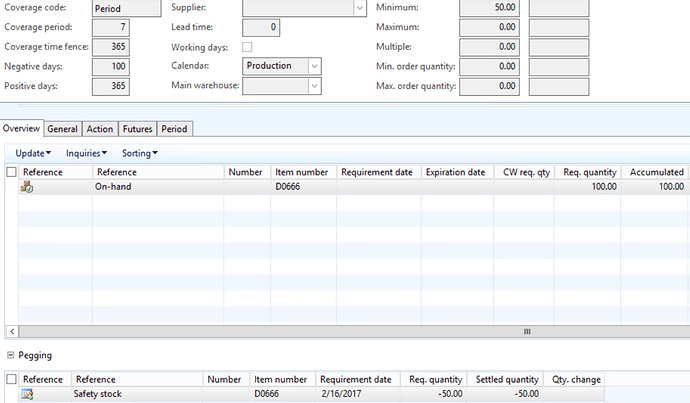Click the Coverage time fence field

[x=111, y=47]
